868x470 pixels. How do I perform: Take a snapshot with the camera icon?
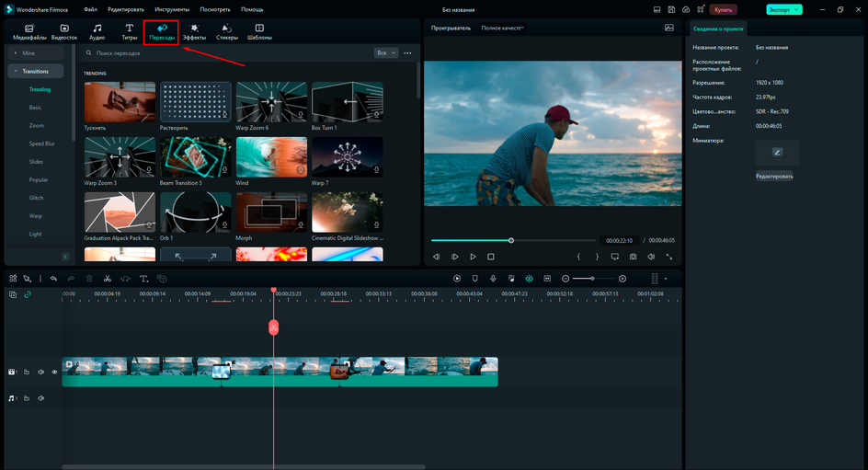tap(633, 257)
